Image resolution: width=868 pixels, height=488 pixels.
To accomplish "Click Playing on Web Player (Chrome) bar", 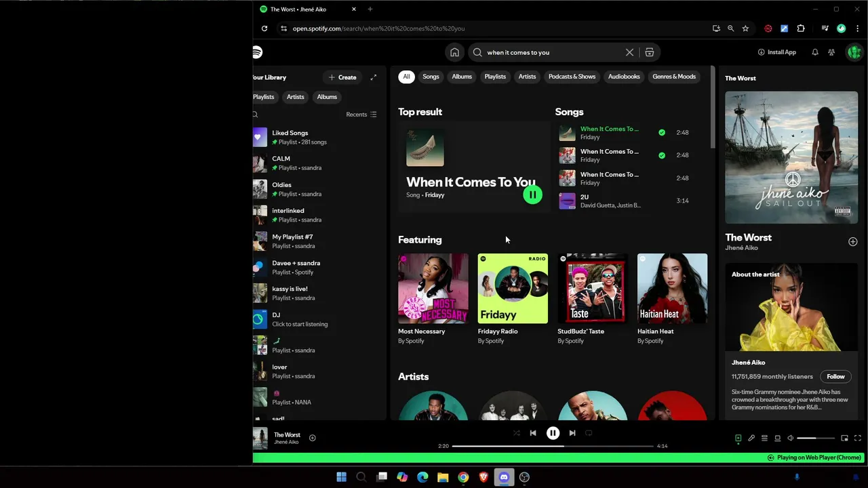I will pos(814,457).
